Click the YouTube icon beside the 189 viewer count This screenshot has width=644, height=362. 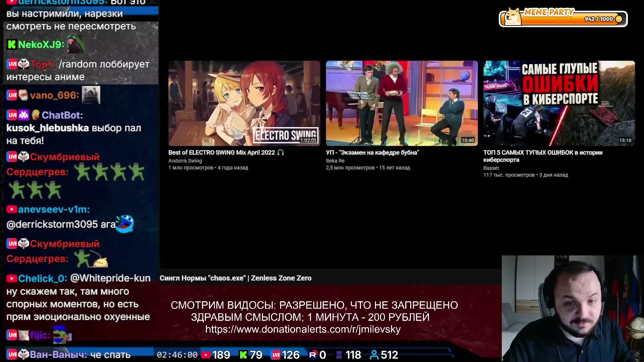(x=206, y=355)
